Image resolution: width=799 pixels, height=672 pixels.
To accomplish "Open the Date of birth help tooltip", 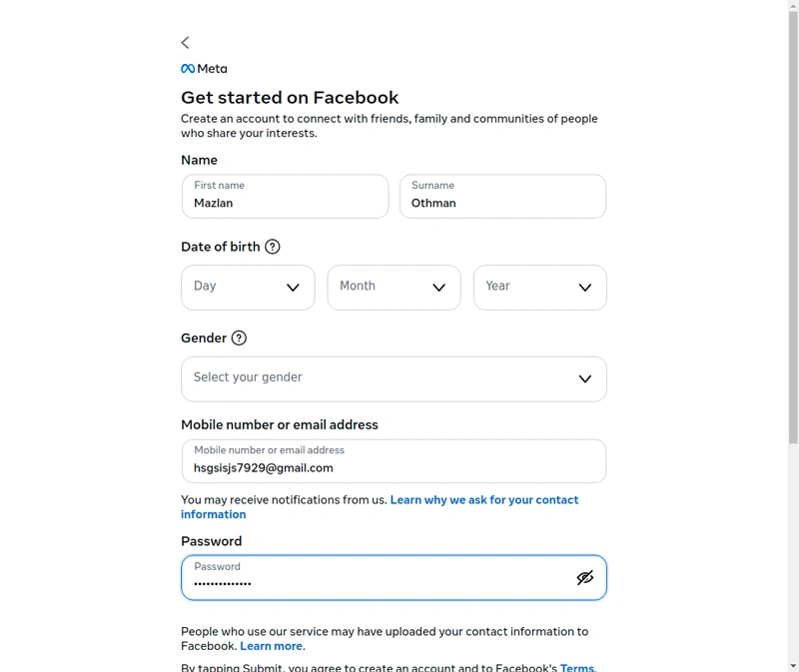I will [x=273, y=246].
